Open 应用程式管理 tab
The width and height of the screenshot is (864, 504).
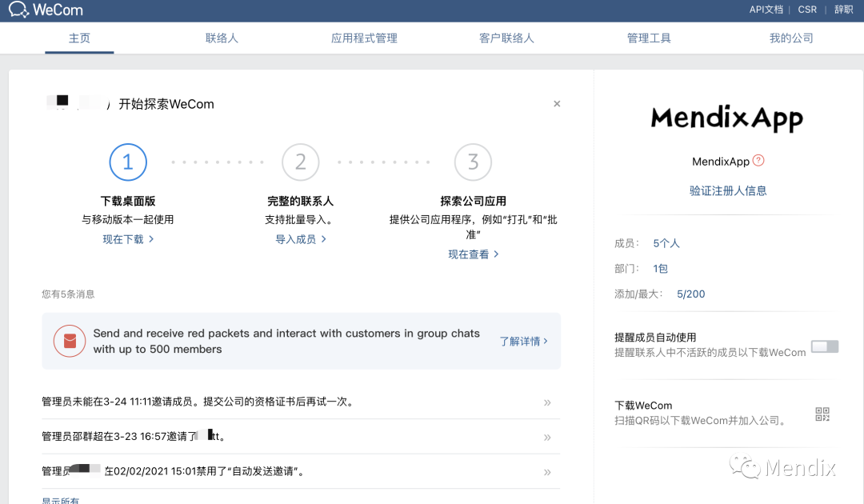(364, 38)
